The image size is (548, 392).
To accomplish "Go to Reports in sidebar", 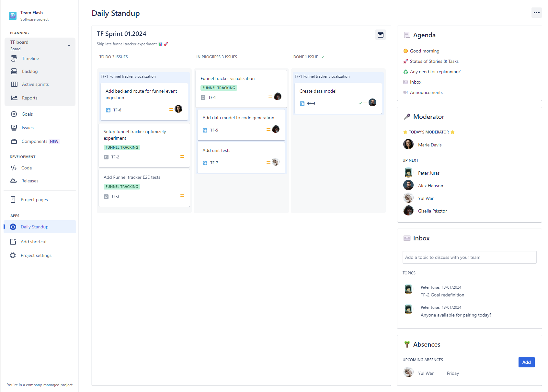I will pyautogui.click(x=29, y=98).
